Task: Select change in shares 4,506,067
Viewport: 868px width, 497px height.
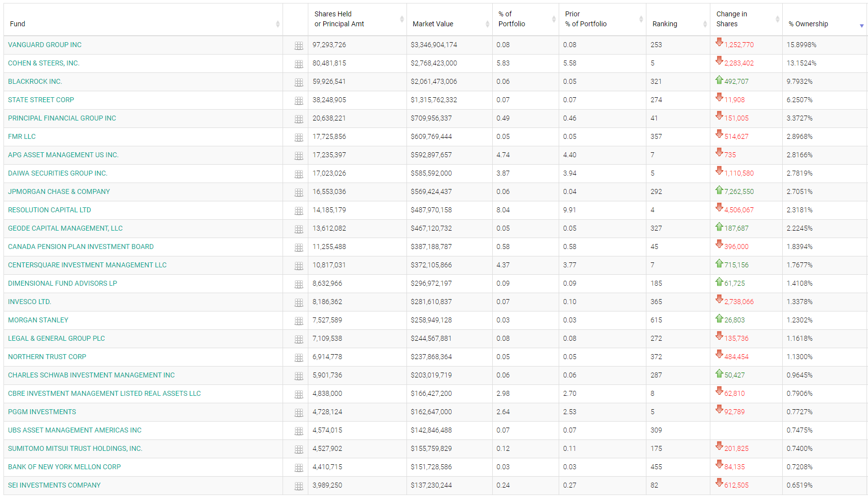Action: tap(739, 210)
